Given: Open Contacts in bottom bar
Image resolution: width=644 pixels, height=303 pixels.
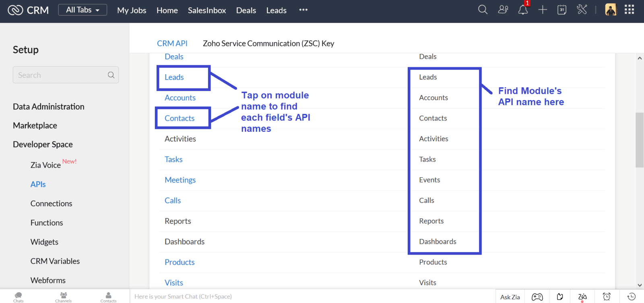Looking at the screenshot, I should 108,297.
